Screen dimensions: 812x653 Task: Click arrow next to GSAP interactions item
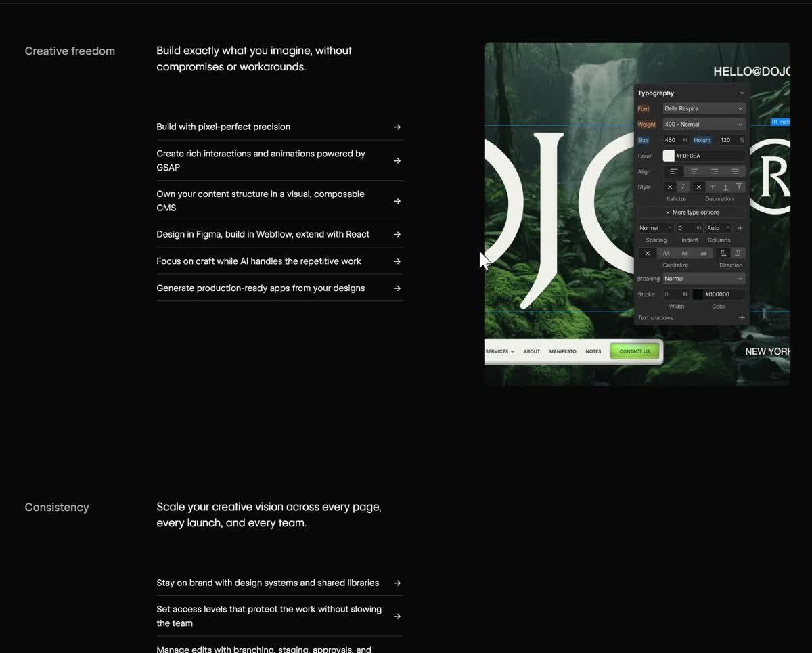click(397, 160)
